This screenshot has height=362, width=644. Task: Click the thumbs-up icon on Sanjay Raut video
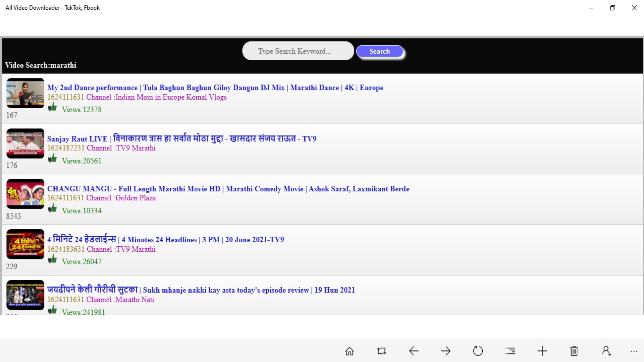tap(53, 158)
